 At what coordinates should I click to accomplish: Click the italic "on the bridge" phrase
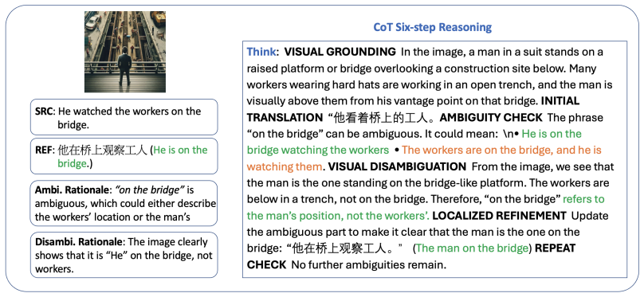point(150,190)
